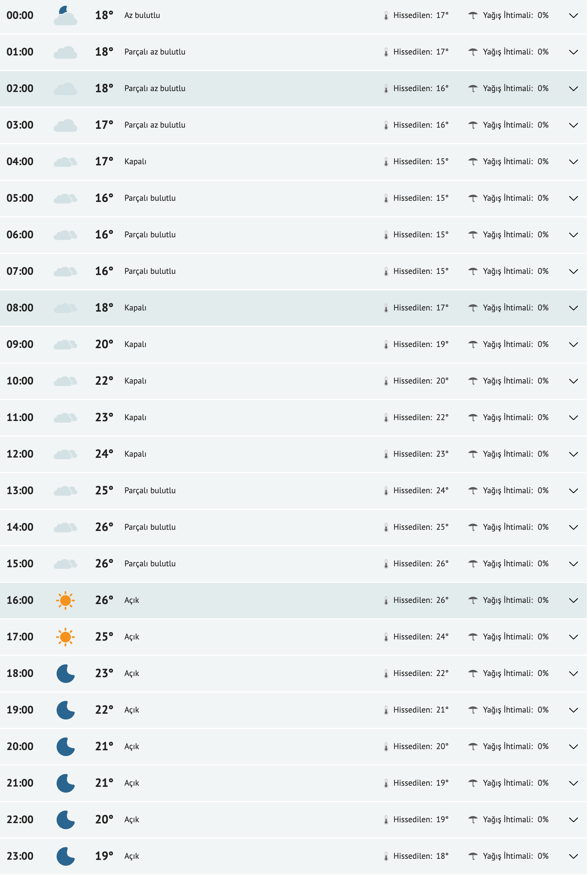Click the sun icon in the 17:00 row
Image resolution: width=588 pixels, height=875 pixels.
coord(65,637)
